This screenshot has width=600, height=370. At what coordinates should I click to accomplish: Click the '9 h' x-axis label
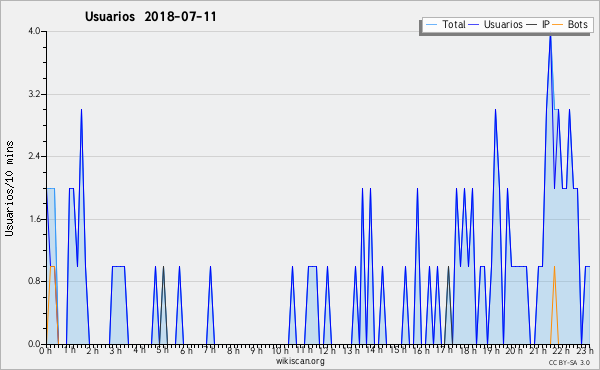click(256, 351)
